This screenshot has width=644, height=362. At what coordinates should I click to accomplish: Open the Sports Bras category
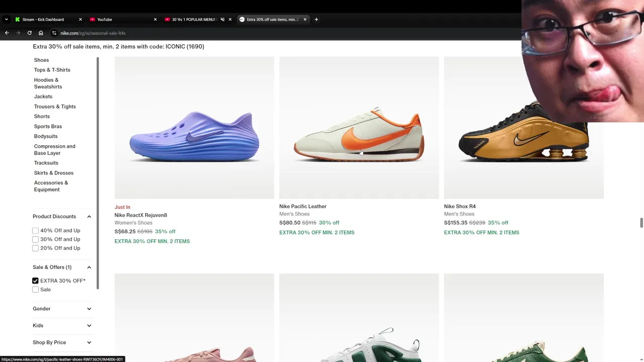coord(48,126)
